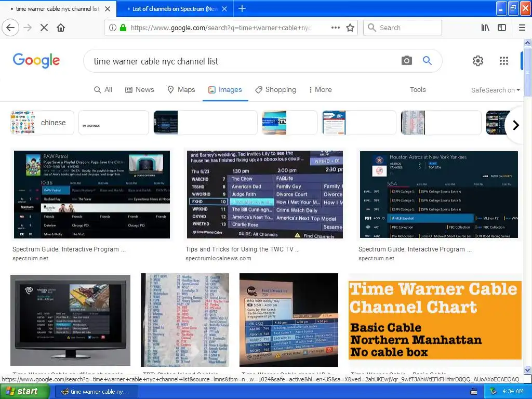Expand the More search options menu
This screenshot has height=399, width=532.
(x=320, y=89)
